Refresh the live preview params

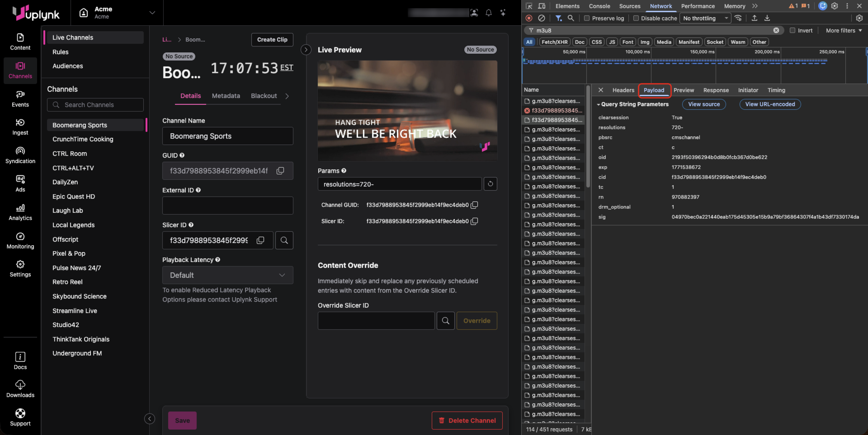coord(490,184)
